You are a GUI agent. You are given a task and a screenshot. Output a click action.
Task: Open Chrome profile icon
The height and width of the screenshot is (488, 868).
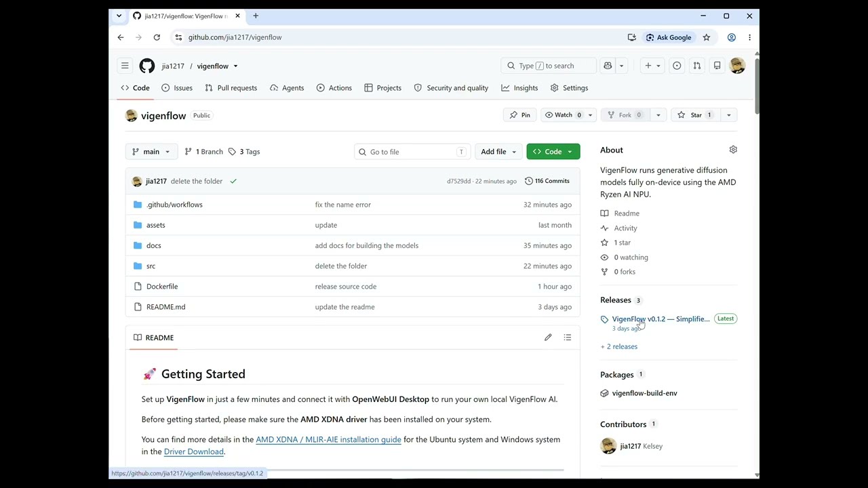732,37
